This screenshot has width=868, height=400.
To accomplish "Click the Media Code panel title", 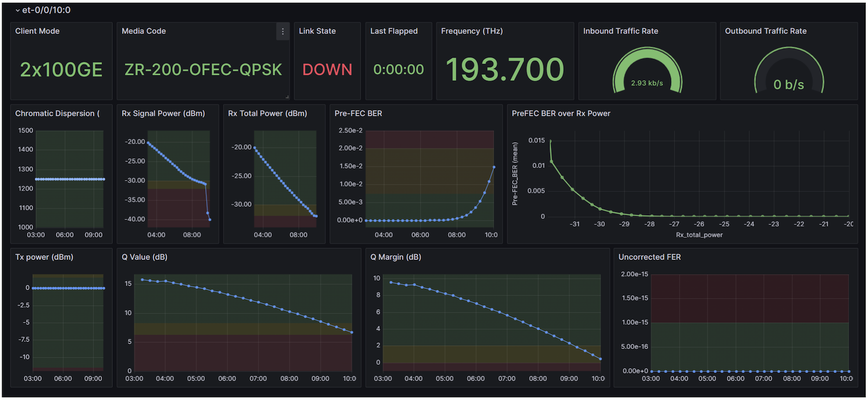I will [144, 31].
